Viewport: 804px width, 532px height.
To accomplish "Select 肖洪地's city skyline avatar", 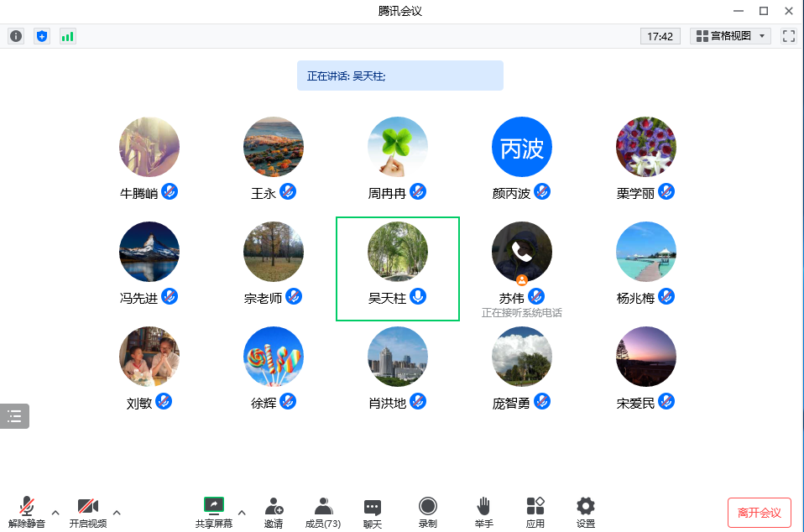I will point(398,357).
